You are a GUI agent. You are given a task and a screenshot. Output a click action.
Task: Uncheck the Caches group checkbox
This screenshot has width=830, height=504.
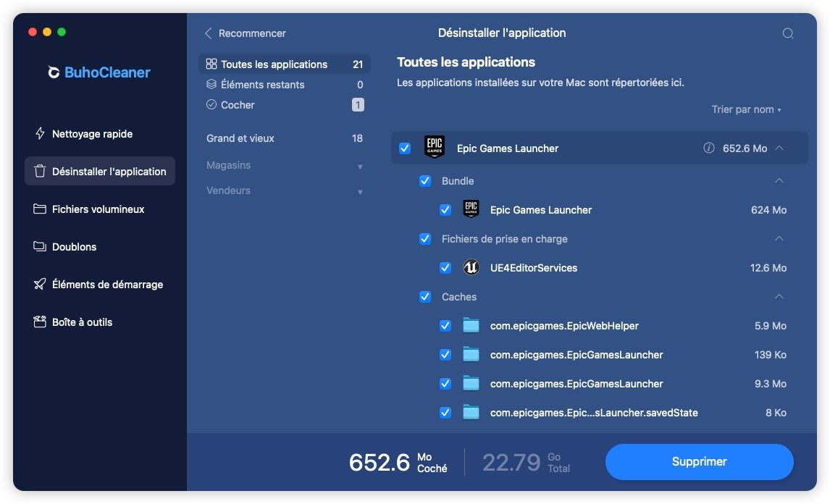click(425, 296)
